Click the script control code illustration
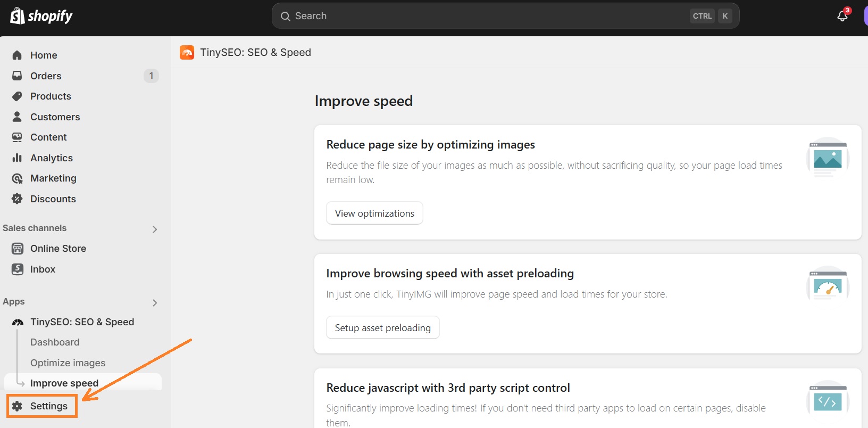 tap(828, 399)
